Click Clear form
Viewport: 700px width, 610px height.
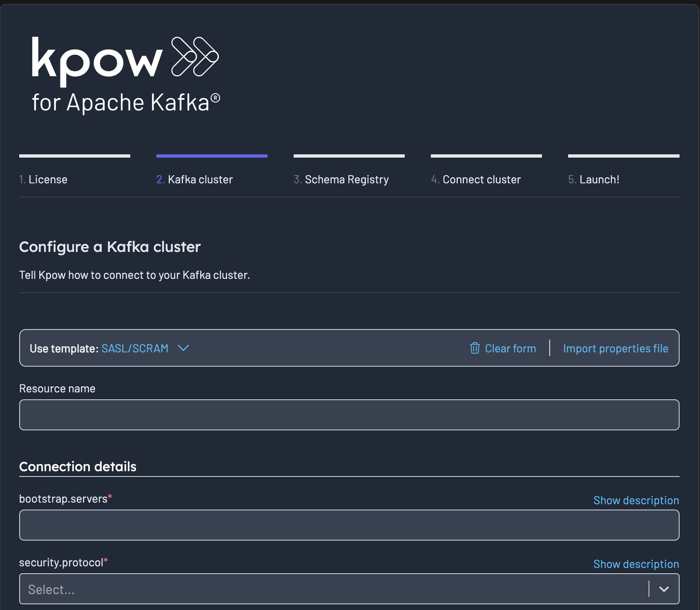pos(510,348)
